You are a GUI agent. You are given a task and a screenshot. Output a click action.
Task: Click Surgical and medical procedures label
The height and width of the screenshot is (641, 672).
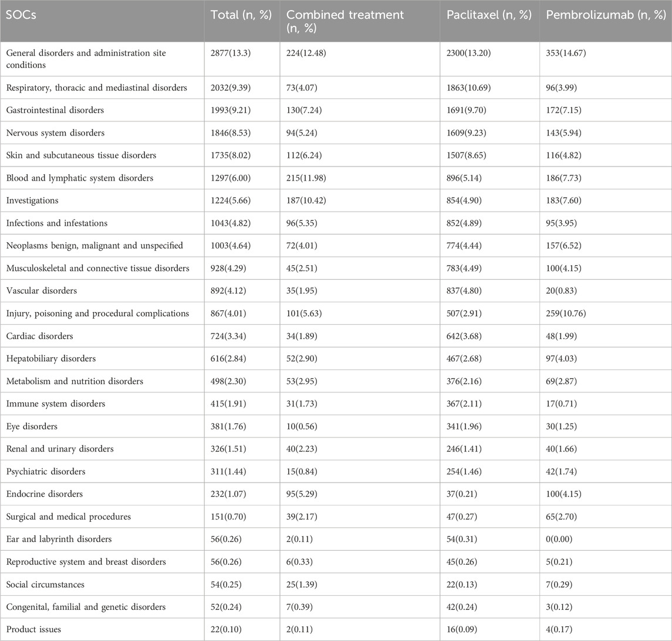69,517
